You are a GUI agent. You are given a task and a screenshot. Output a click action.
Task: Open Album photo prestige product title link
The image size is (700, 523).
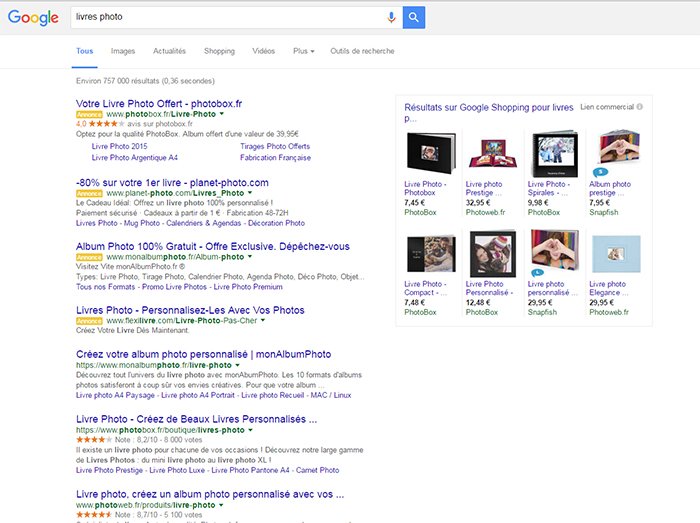609,188
